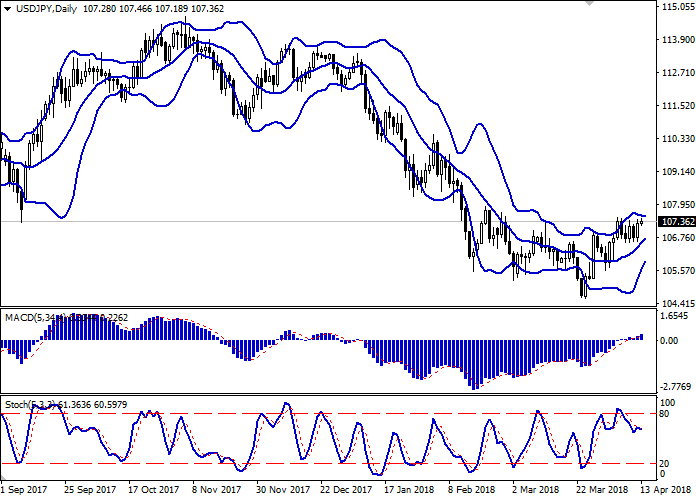This screenshot has width=696, height=500.
Task: Select the OHLC values 107.280 107.466 107.189 107.362
Action: [154, 8]
